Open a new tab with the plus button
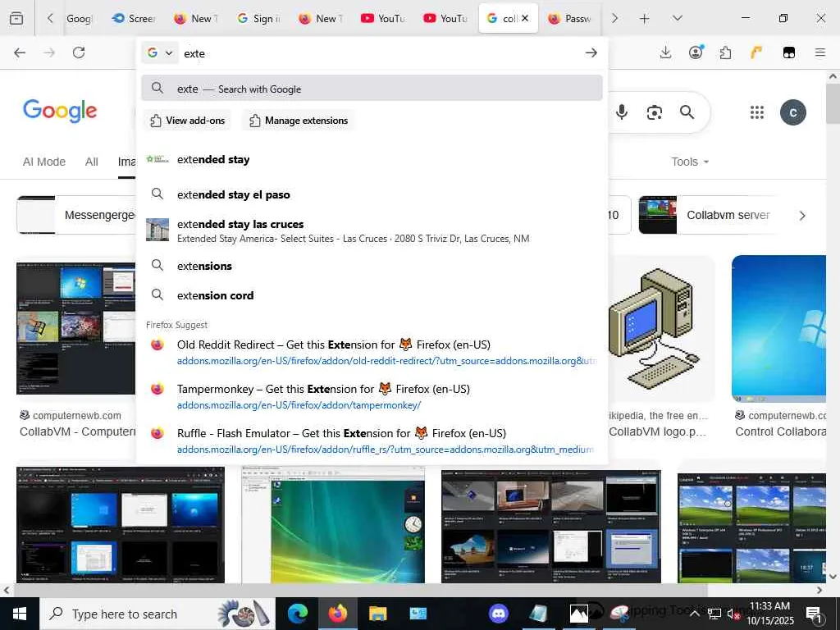The image size is (840, 630). (x=645, y=18)
